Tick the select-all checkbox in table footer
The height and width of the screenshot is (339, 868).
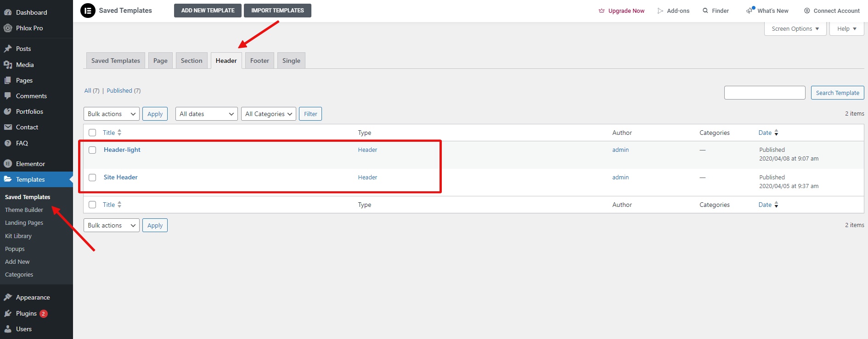point(92,205)
